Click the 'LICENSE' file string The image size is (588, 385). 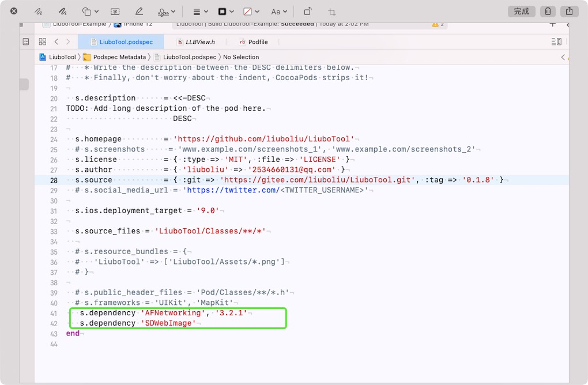point(319,160)
